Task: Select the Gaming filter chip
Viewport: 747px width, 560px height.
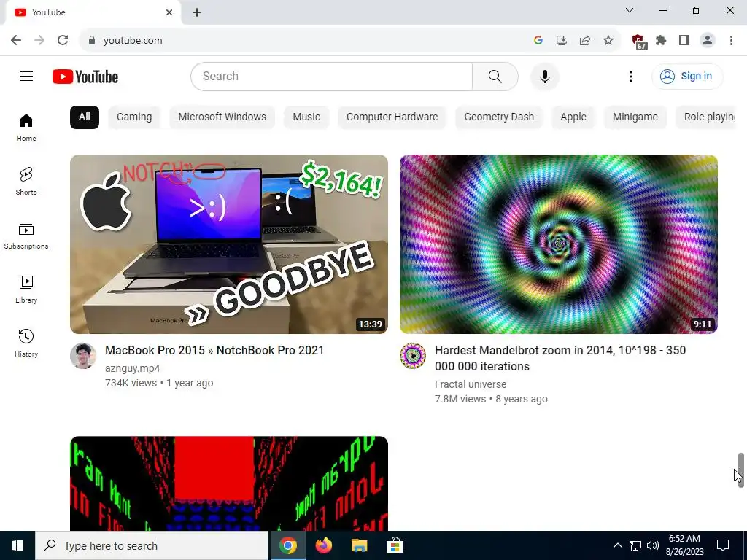Action: coord(134,117)
